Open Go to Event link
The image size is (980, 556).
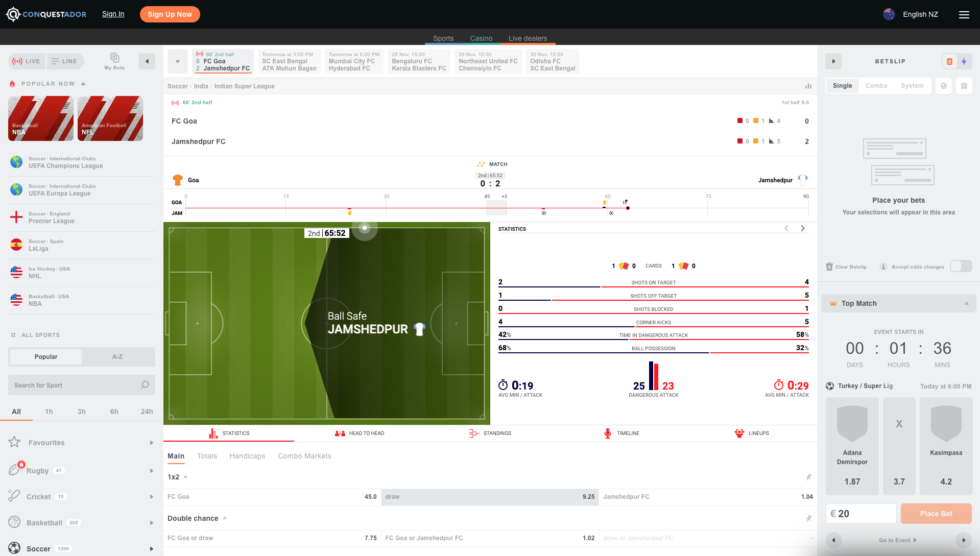click(x=897, y=540)
